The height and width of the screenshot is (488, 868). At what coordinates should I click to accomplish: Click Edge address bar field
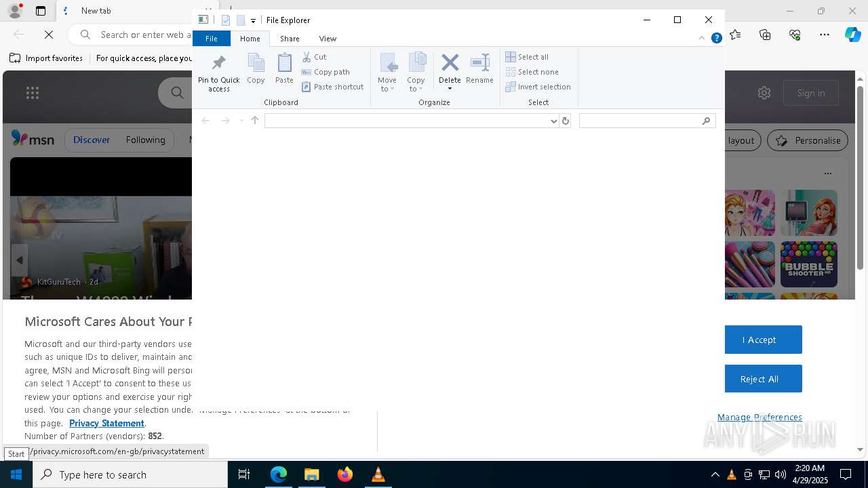click(145, 35)
